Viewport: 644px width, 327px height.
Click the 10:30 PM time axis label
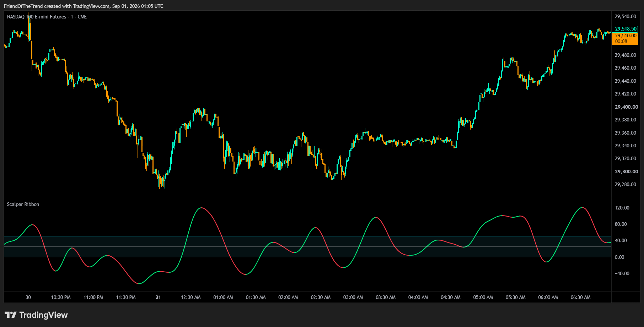click(61, 297)
